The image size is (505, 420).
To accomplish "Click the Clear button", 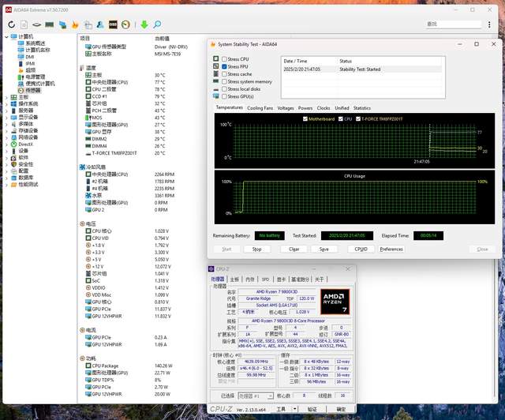I will [294, 249].
